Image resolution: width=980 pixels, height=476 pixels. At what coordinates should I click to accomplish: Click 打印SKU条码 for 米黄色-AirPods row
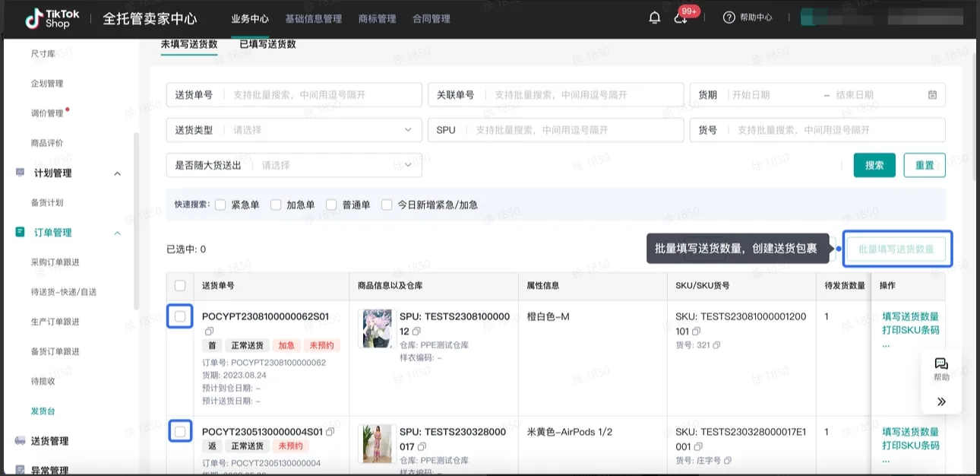tap(910, 446)
